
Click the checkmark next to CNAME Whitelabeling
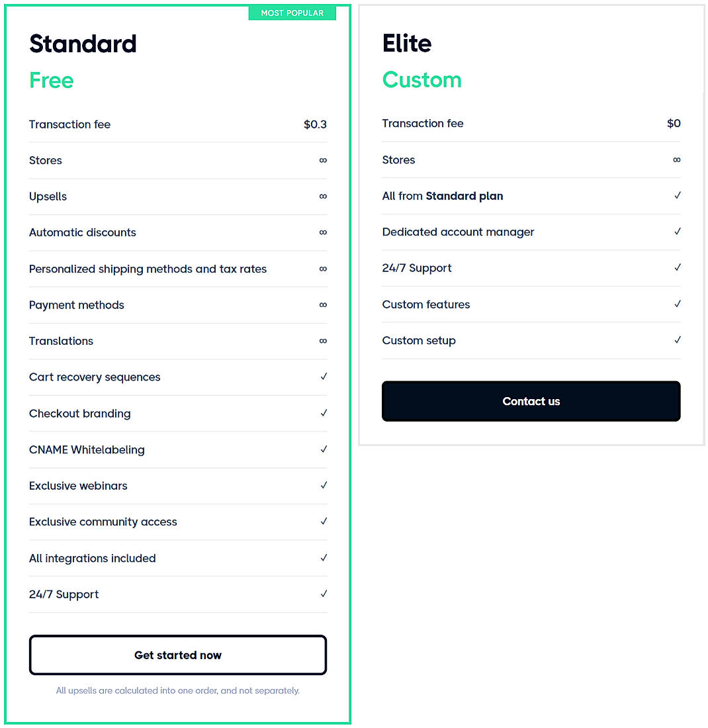[322, 449]
